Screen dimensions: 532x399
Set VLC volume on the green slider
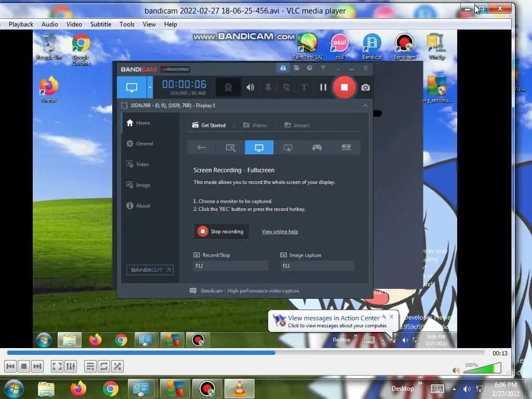(x=482, y=368)
